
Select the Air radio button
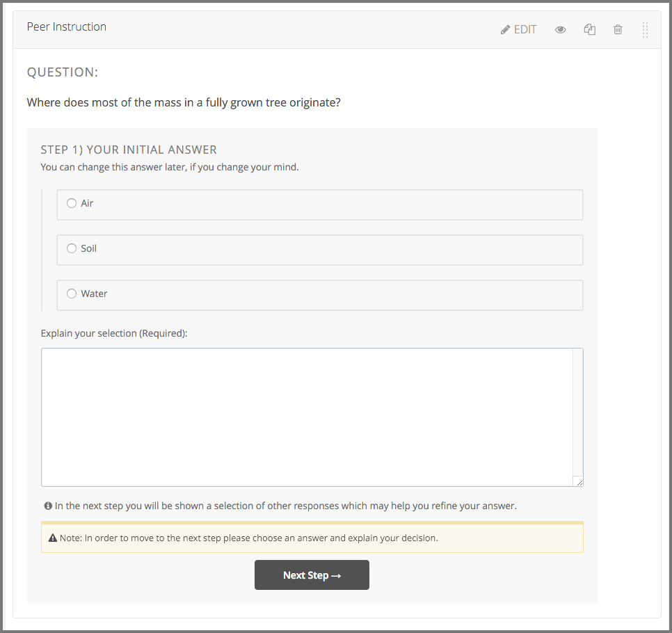[72, 203]
